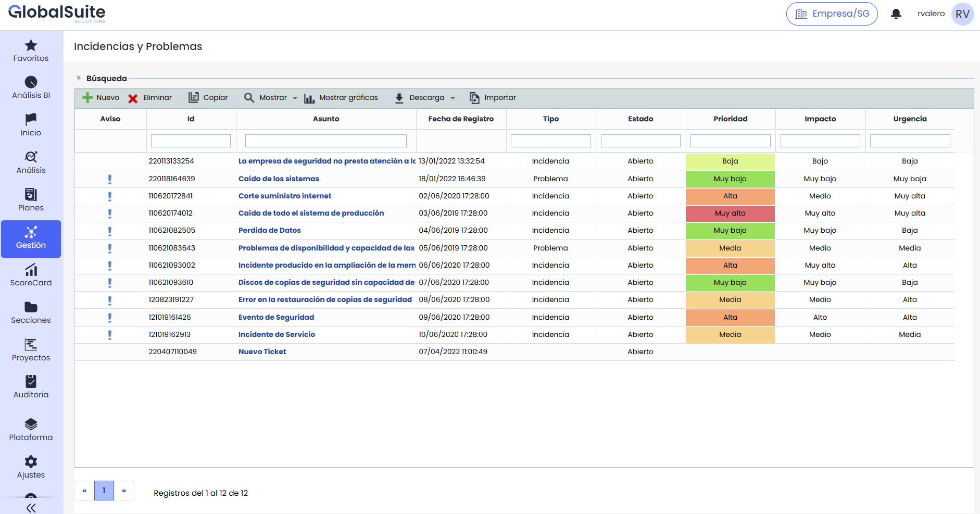Sort by the Id column header
Viewport: 980px width, 514px height.
[x=191, y=119]
